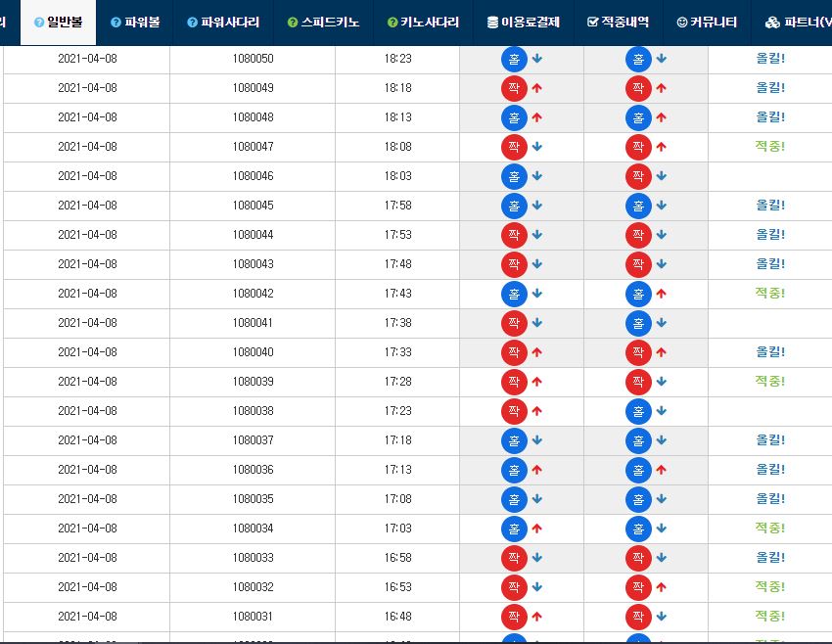Screen dimensions: 832x644
Task: Click the red up arrow in row 1080034
Action: click(537, 529)
